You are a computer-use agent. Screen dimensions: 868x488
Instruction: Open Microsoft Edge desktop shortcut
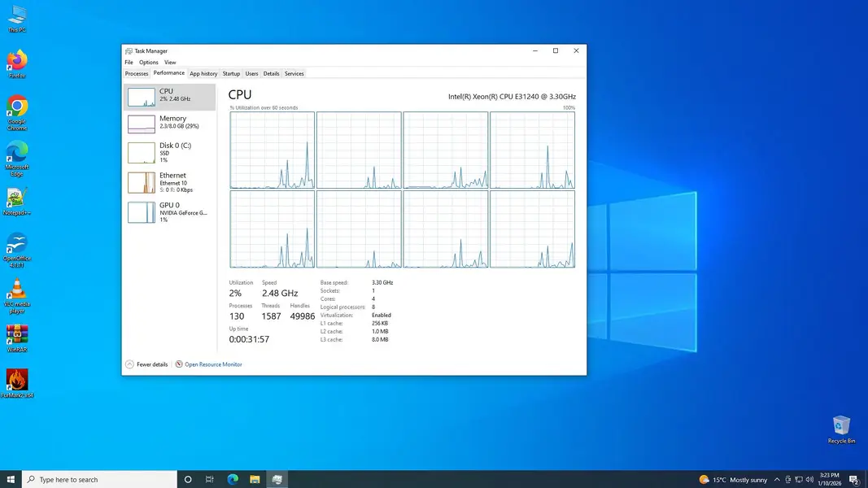(x=16, y=159)
